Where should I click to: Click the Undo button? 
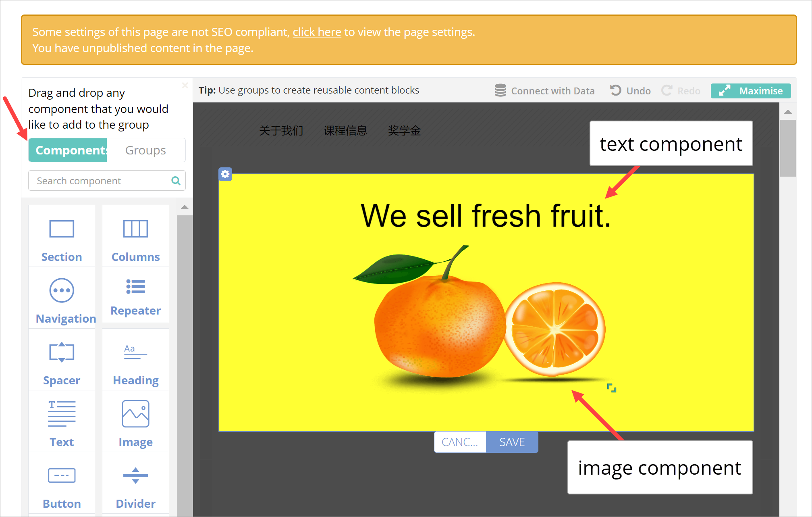point(631,91)
